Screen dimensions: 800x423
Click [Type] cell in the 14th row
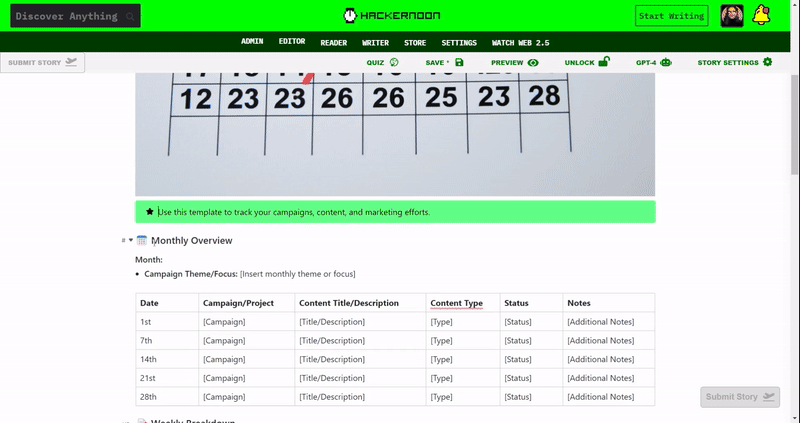click(x=463, y=359)
